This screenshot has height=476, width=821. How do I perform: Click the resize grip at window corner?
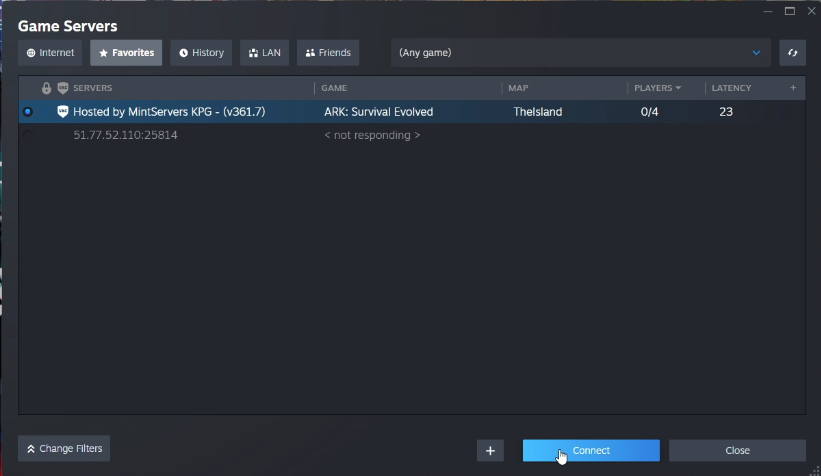[816, 471]
